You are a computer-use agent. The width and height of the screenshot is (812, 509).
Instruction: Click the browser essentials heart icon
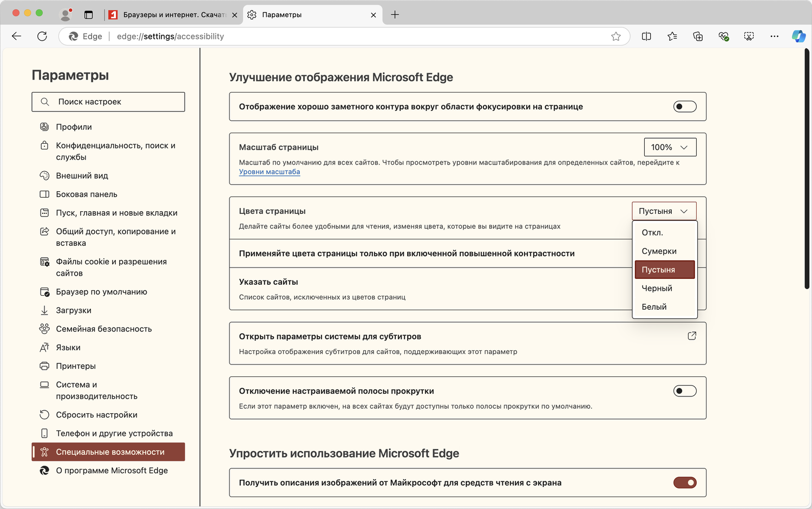724,36
